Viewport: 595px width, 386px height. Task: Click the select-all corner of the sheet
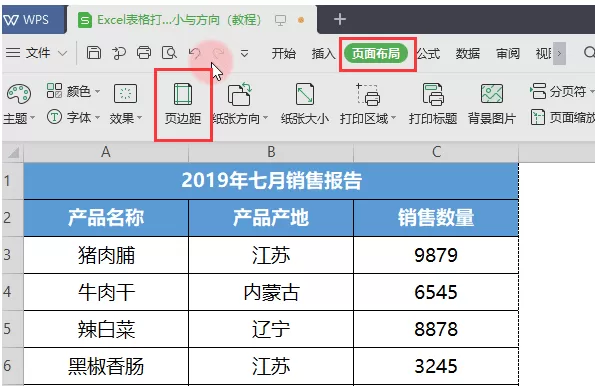tap(13, 153)
